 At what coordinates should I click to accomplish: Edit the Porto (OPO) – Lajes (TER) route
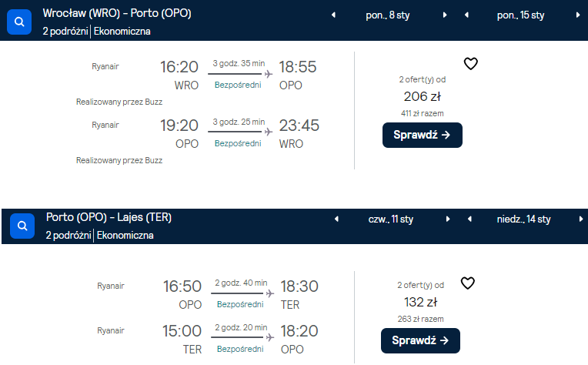[x=109, y=217]
